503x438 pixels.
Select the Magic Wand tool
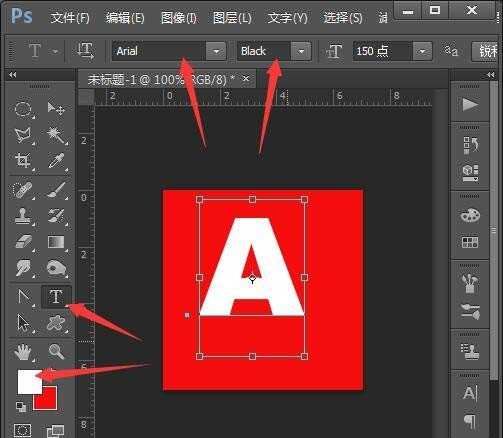(56, 134)
